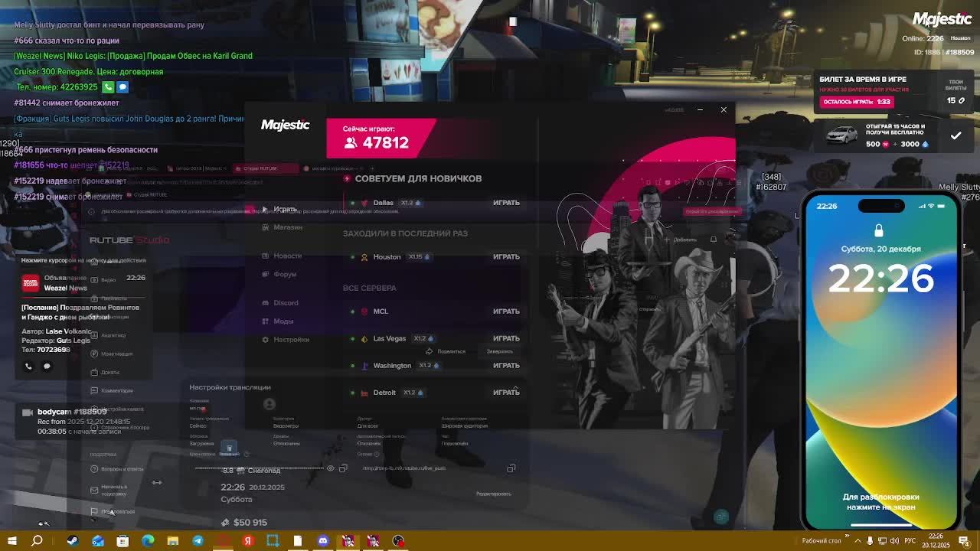
Task: Click the MCL server shield icon
Action: pos(364,311)
